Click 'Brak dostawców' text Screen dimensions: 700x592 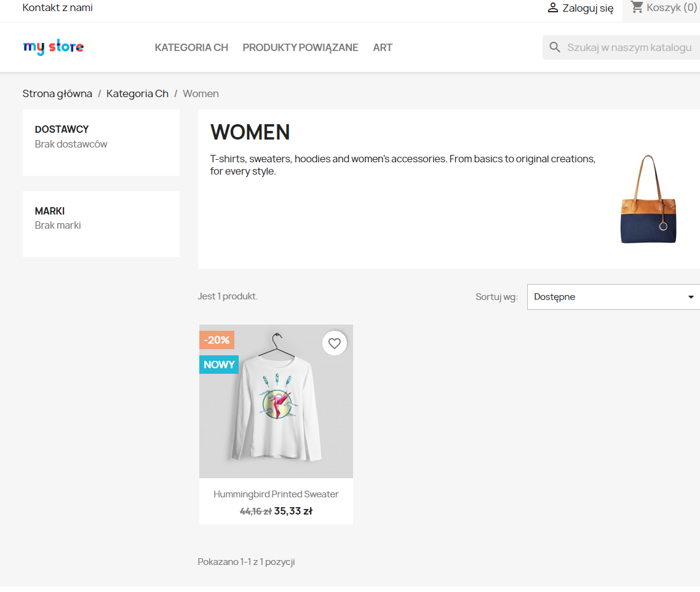pos(71,144)
